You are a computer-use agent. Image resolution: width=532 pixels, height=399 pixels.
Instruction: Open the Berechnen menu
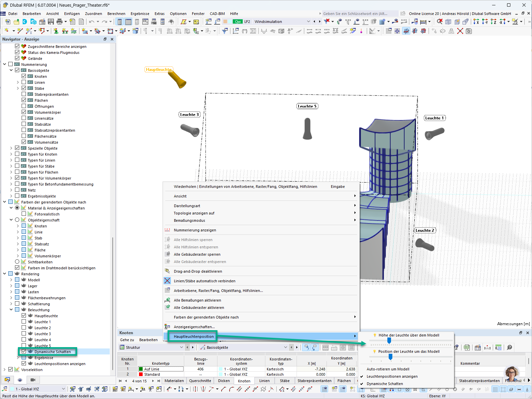point(116,14)
